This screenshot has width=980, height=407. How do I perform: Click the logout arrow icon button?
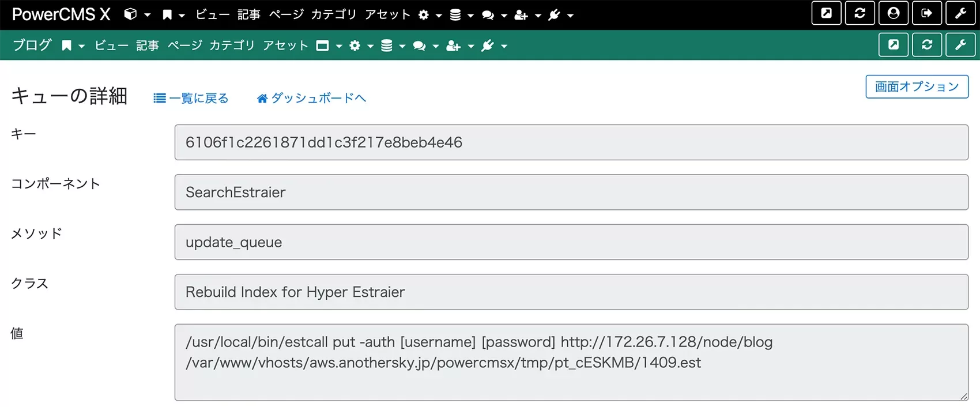click(927, 13)
